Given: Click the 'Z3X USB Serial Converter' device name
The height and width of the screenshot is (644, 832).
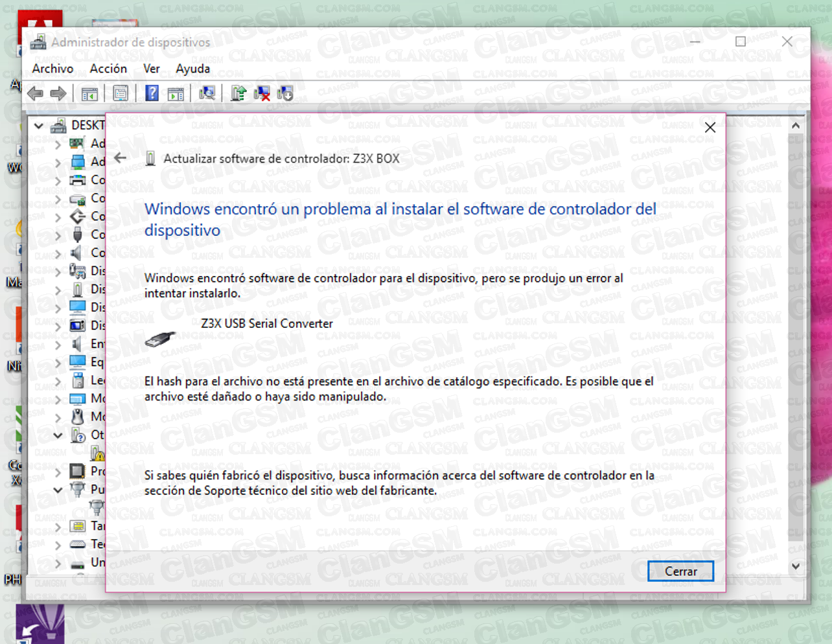Looking at the screenshot, I should click(267, 323).
